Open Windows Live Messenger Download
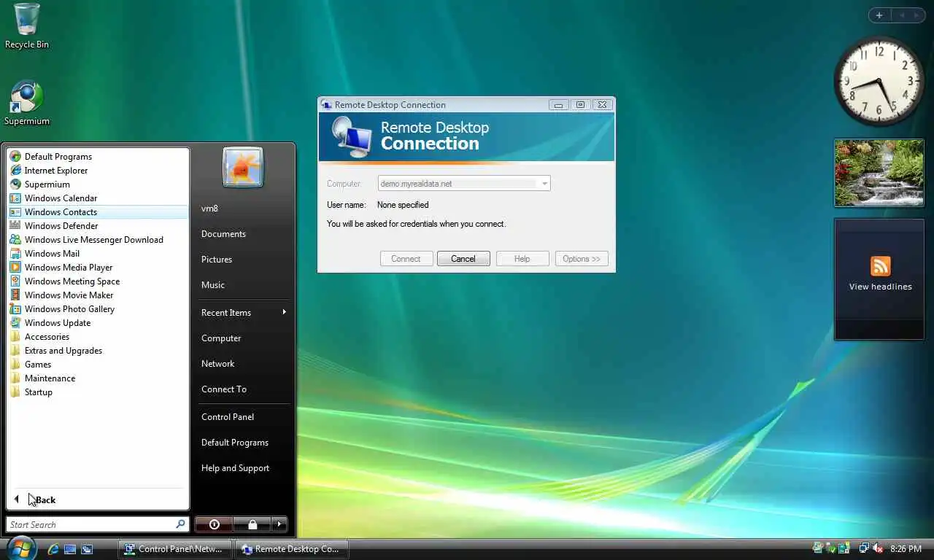This screenshot has width=934, height=560. [98, 240]
